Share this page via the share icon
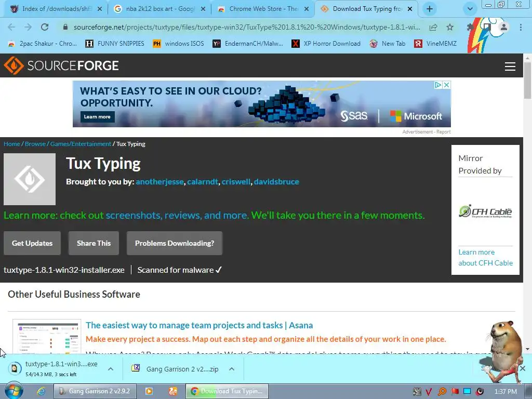Image resolution: width=532 pixels, height=399 pixels. pyautogui.click(x=433, y=27)
